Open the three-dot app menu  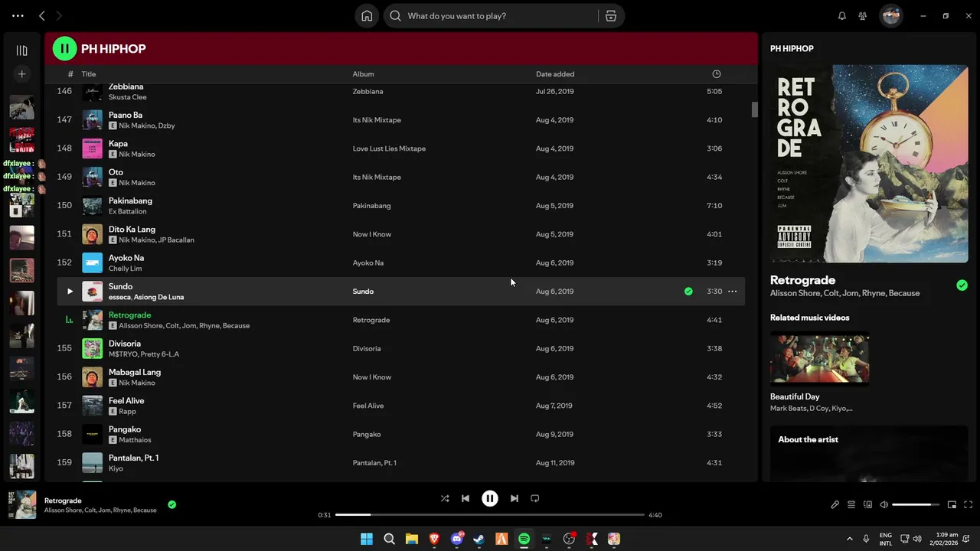[18, 16]
